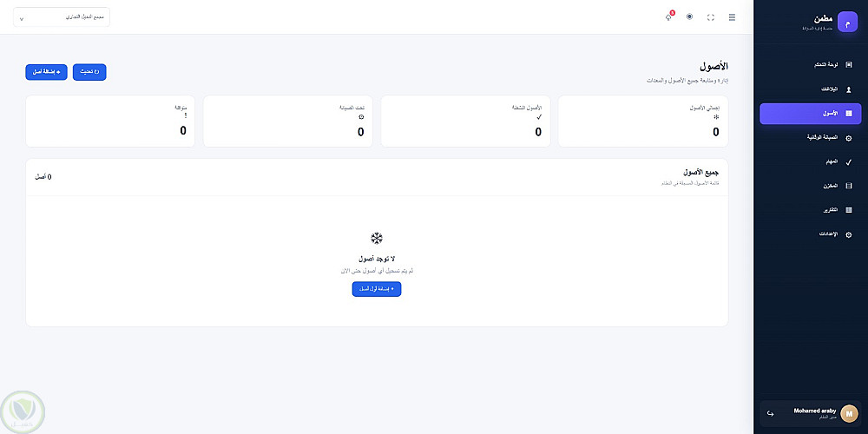Select the تحت الصيانة under maintenance stat card
This screenshot has height=434, width=868.
pyautogui.click(x=288, y=122)
